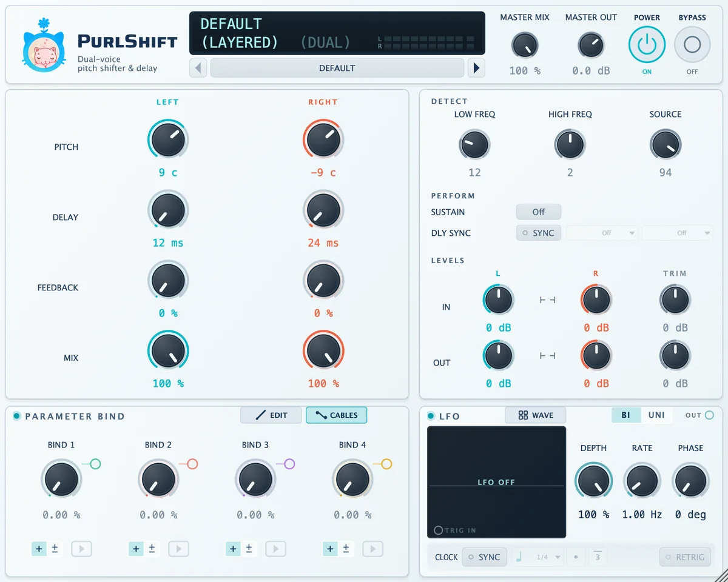The height and width of the screenshot is (582, 728).
Task: Go to the next preset arrow
Action: point(476,68)
